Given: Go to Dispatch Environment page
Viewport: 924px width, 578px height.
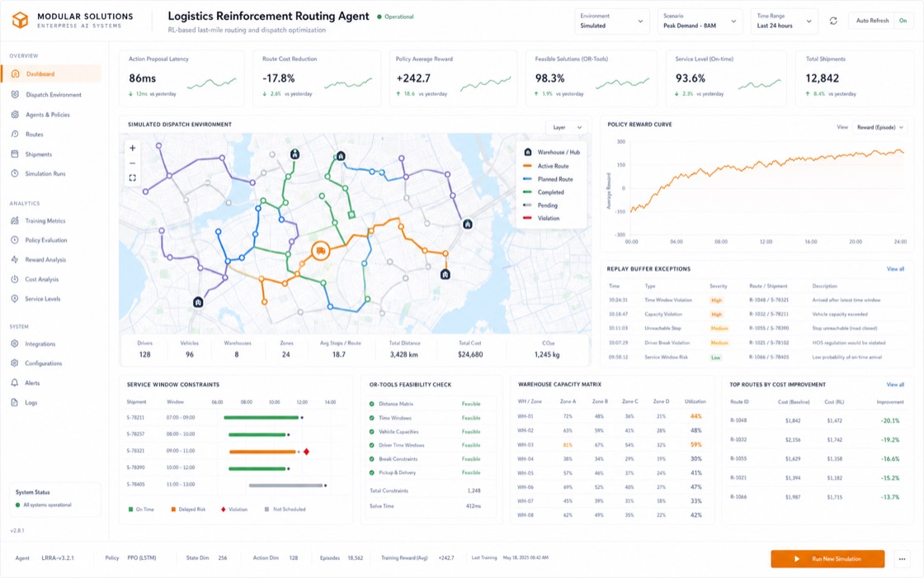Looking at the screenshot, I should point(54,94).
